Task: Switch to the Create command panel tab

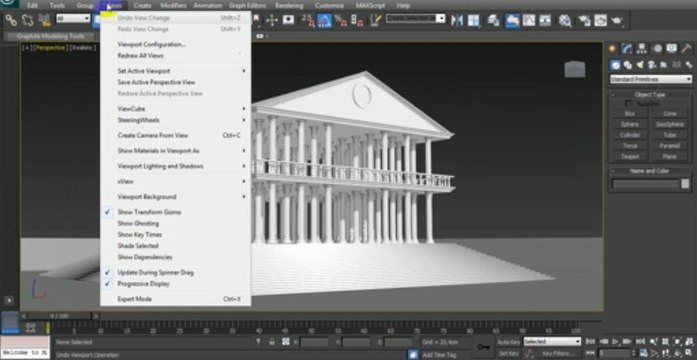Action: point(613,48)
